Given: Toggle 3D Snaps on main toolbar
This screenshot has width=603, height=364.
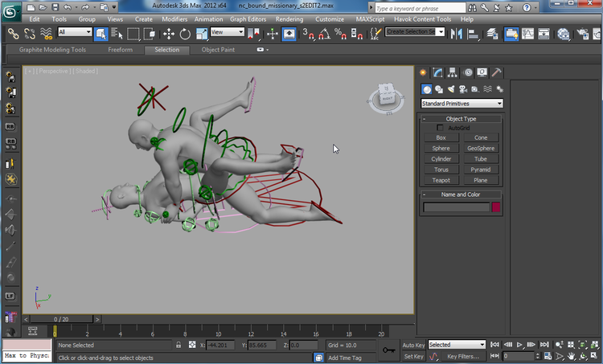Looking at the screenshot, I should click(308, 34).
